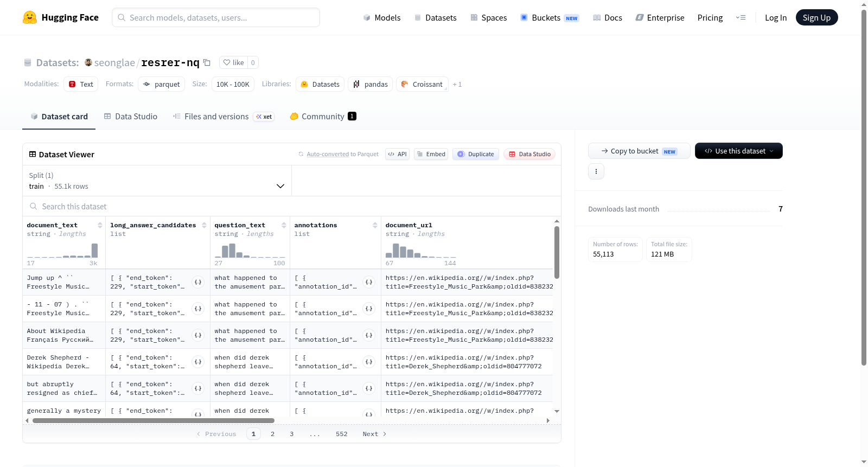Open Enterprise in the top navigation

click(x=660, y=17)
